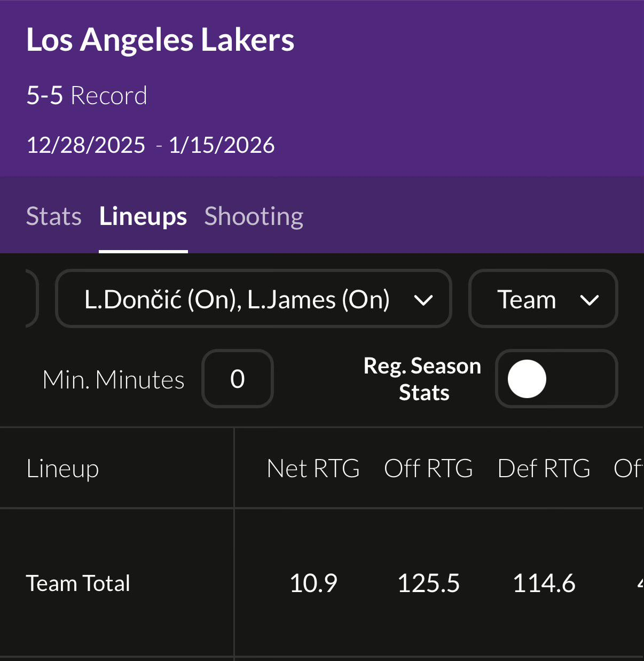Expand the Team selector dropdown
This screenshot has height=661, width=644.
(543, 299)
